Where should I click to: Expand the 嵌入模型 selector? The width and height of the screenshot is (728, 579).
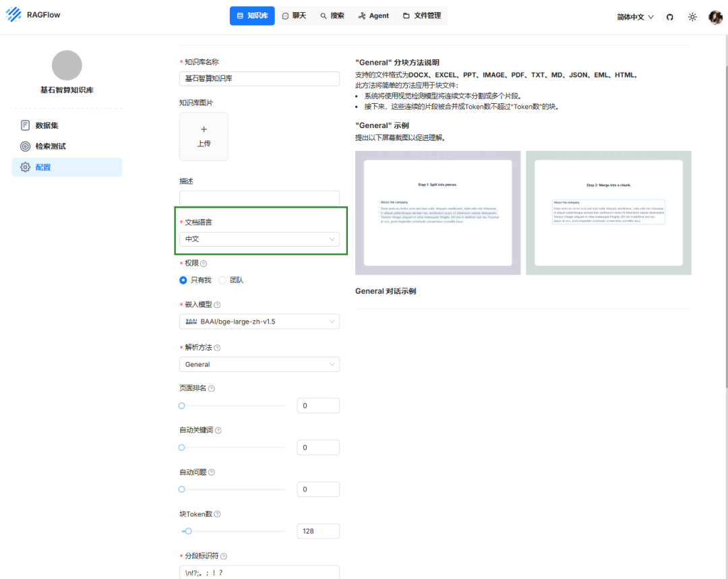tap(259, 322)
